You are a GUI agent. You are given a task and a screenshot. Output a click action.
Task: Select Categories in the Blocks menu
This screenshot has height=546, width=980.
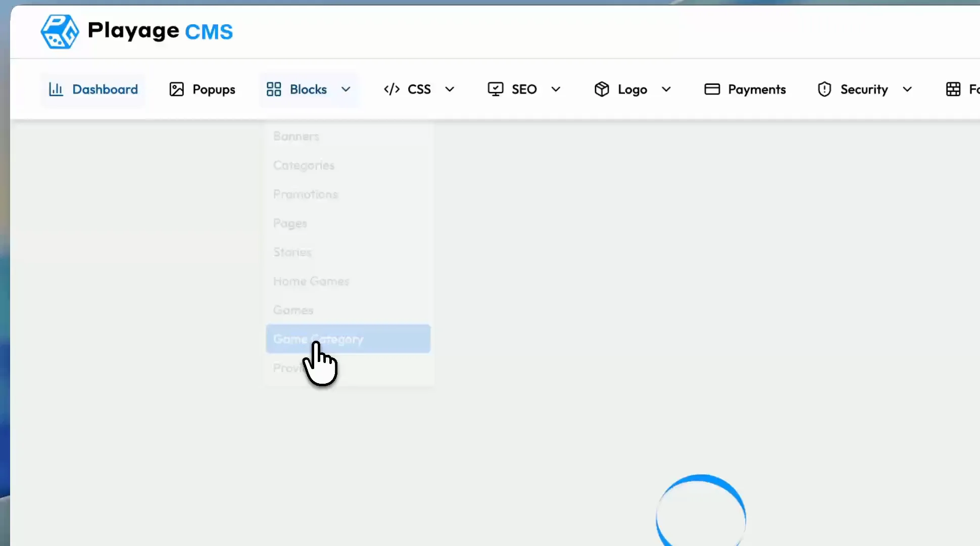tap(348, 165)
